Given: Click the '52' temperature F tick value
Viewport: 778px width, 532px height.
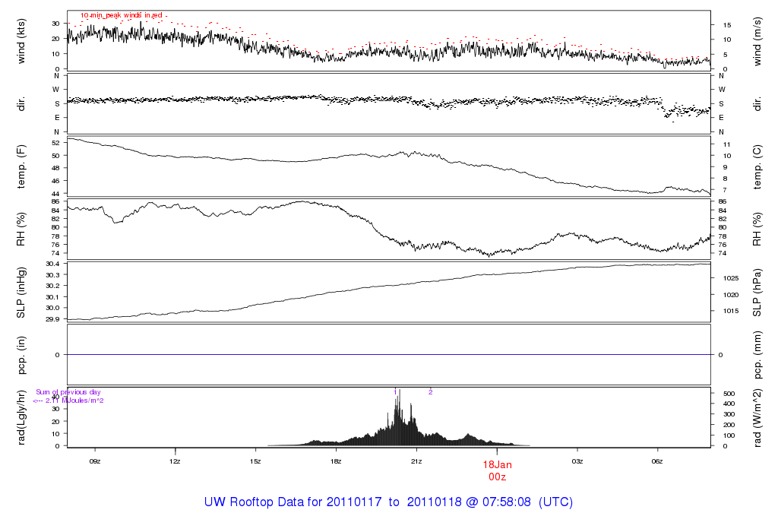Looking at the screenshot, I should (55, 143).
